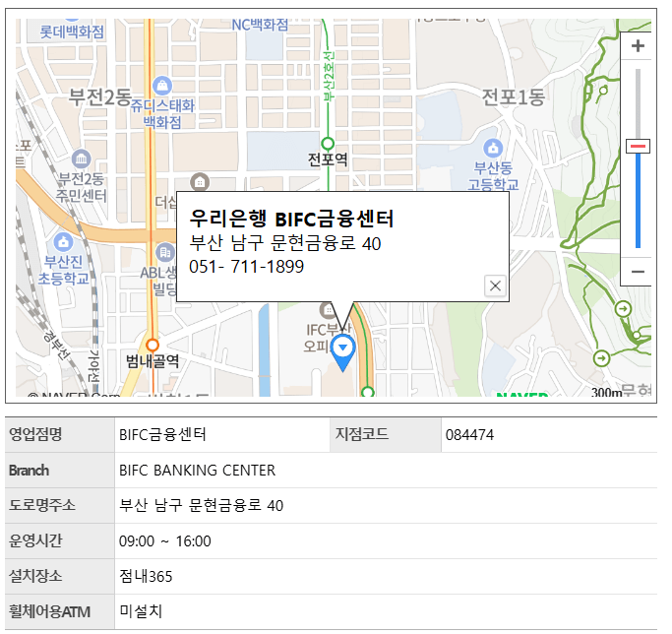Click the Branch value BIFC BANKING CENTER
Viewport: 672px width, 634px height.
197,471
